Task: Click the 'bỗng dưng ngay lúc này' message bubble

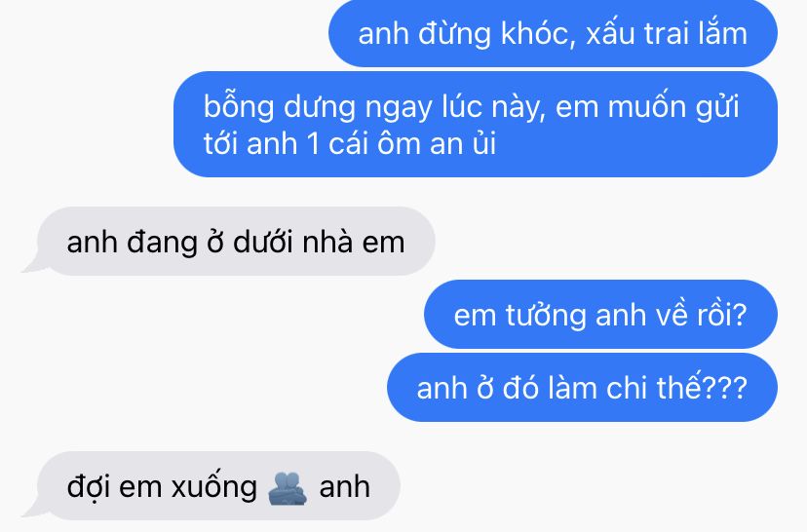Action: pyautogui.click(x=476, y=124)
